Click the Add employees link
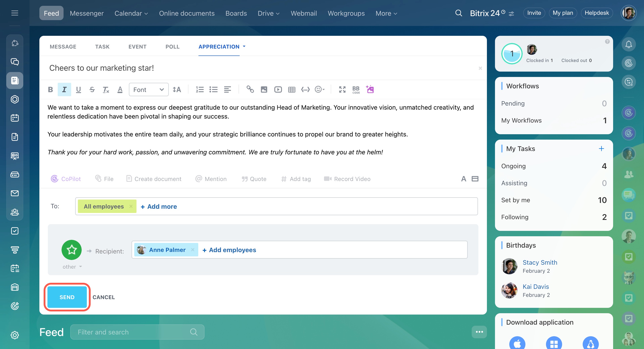This screenshot has width=644, height=349. pos(229,250)
